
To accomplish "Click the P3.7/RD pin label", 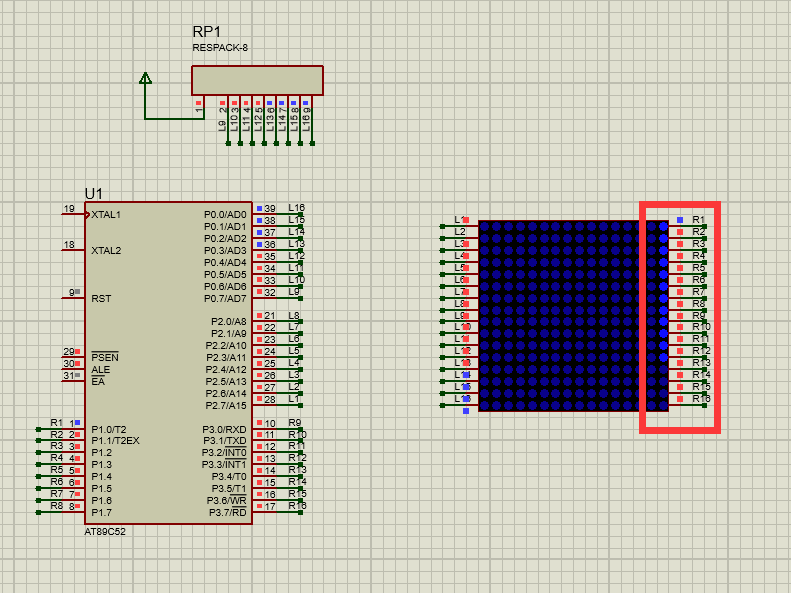I will coord(228,513).
